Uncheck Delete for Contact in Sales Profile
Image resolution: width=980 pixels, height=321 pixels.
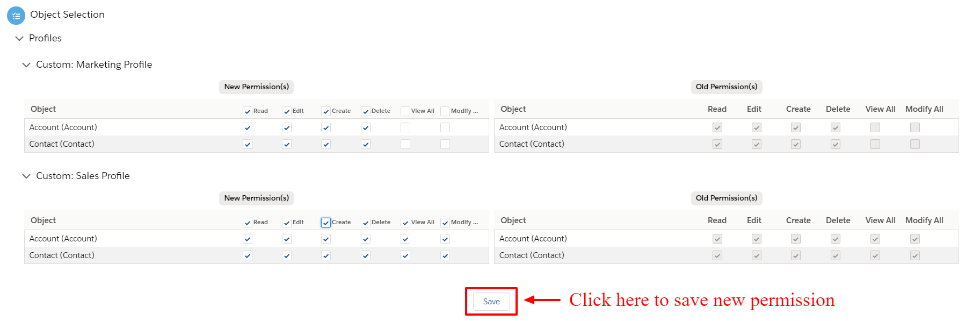[366, 255]
